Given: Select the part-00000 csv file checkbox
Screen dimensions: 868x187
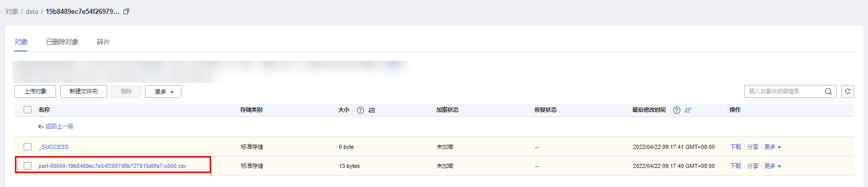Looking at the screenshot, I should tap(28, 166).
